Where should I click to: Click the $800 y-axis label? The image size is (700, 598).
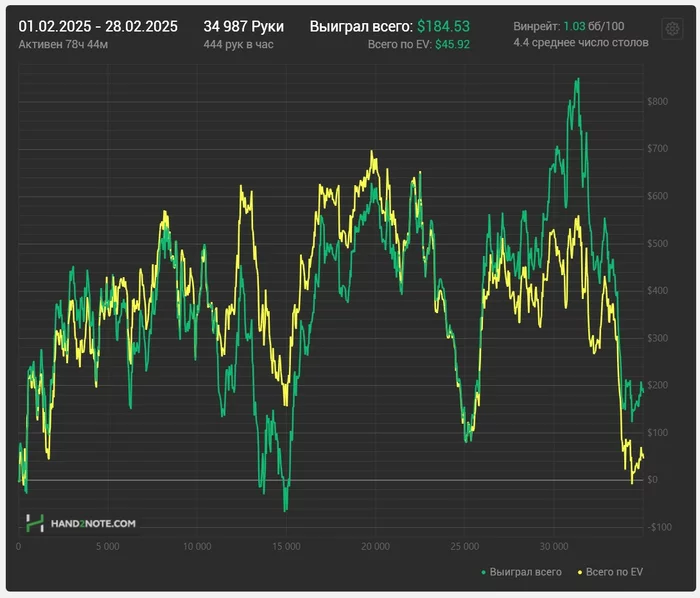658,102
